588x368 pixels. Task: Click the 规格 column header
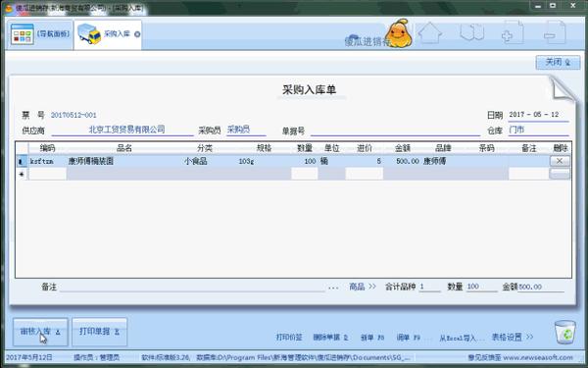pos(264,148)
